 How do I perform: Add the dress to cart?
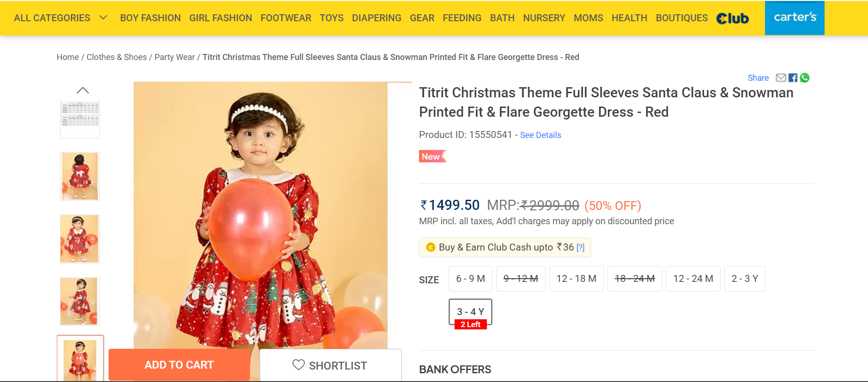point(179,365)
